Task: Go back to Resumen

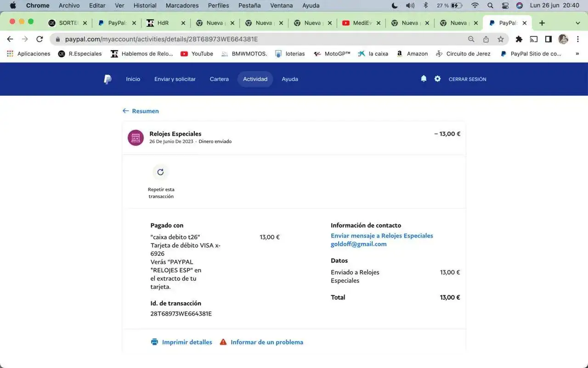Action: (x=141, y=111)
